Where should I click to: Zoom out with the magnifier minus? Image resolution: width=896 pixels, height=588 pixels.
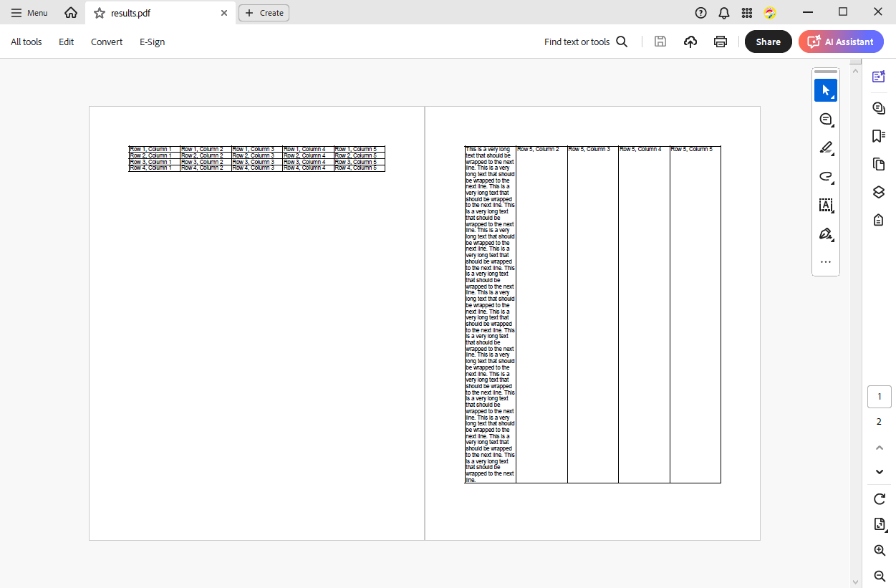click(x=880, y=576)
